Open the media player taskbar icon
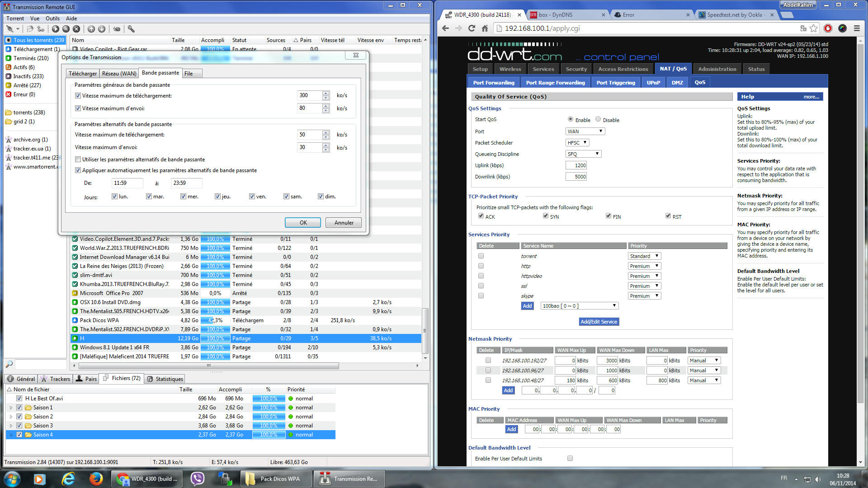This screenshot has height=488, width=868. coord(39,479)
